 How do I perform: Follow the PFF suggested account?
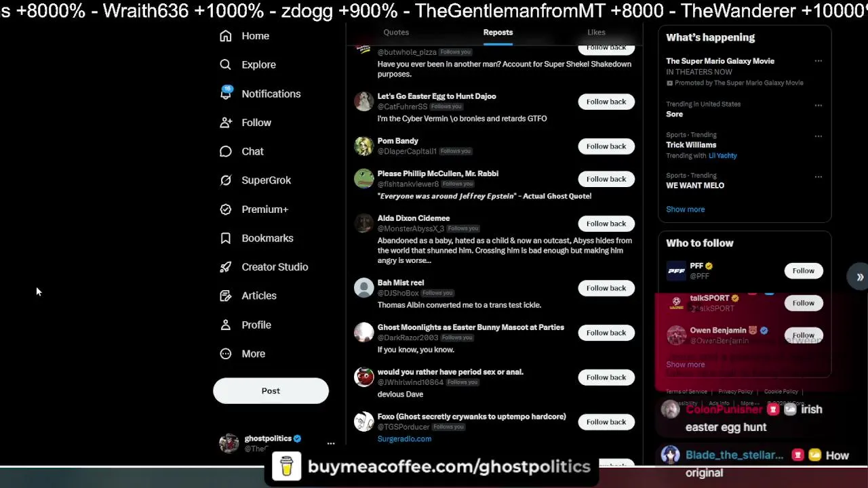tap(803, 271)
